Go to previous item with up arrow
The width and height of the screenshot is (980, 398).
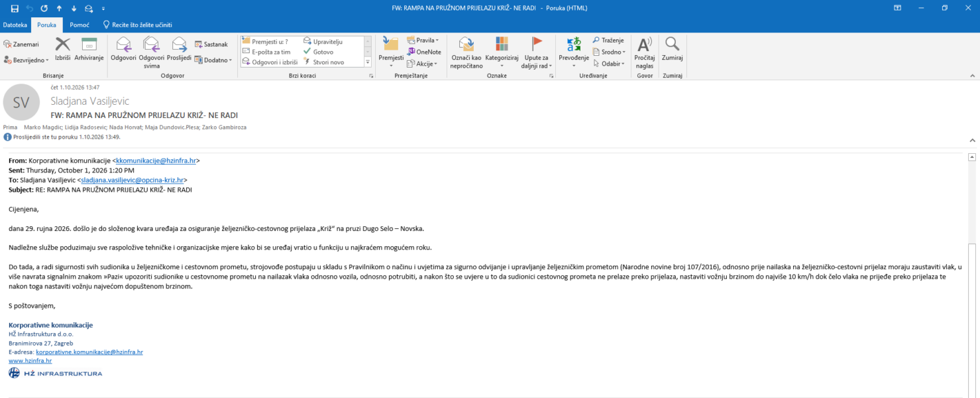click(x=59, y=8)
